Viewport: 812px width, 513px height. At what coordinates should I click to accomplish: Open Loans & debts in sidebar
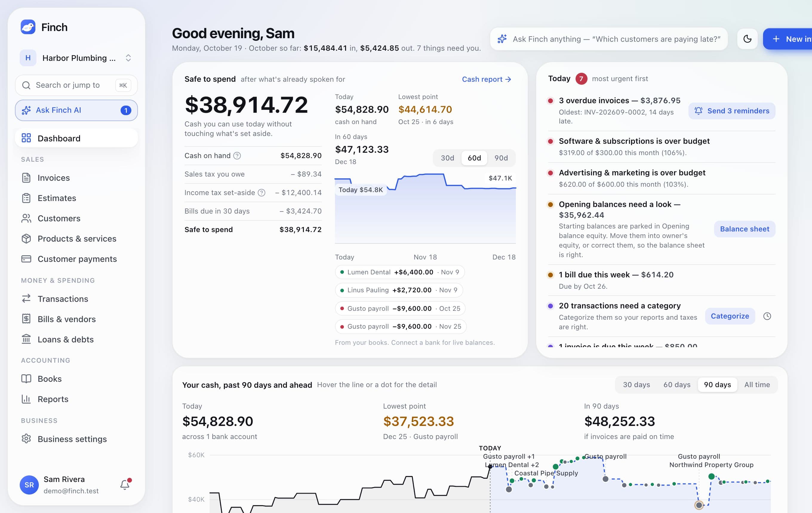[76, 339]
